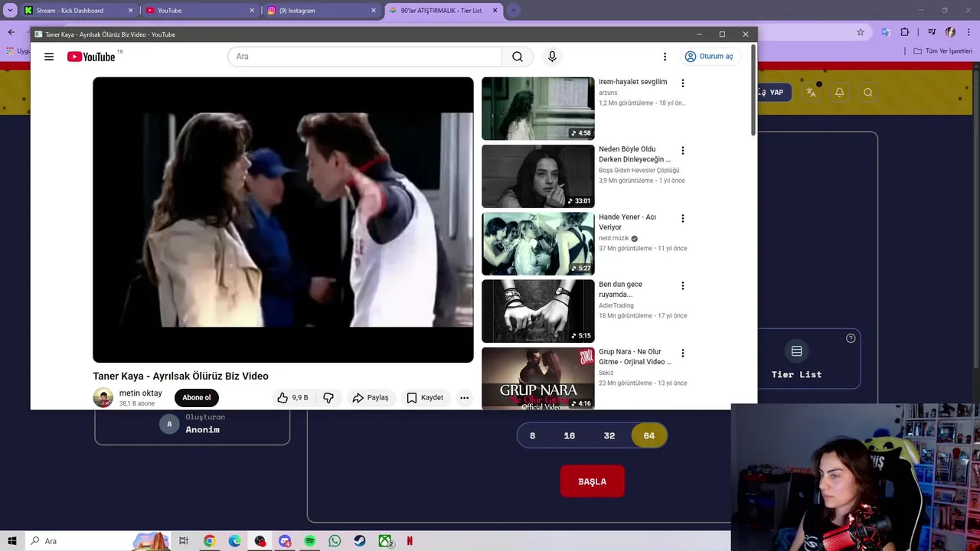This screenshot has width=980, height=551.
Task: Dislike the Taner Kaya video
Action: (x=328, y=397)
